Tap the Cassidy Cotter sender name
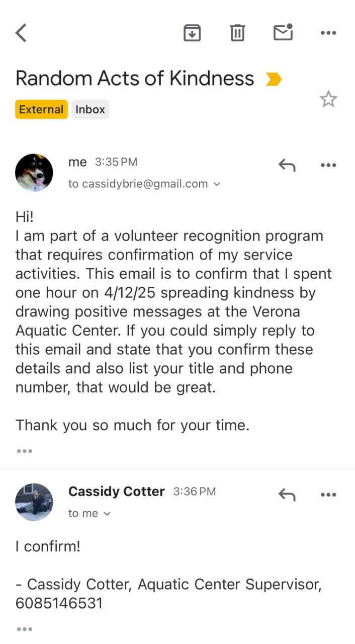Viewport: 355px width, 644px height. coord(116,492)
